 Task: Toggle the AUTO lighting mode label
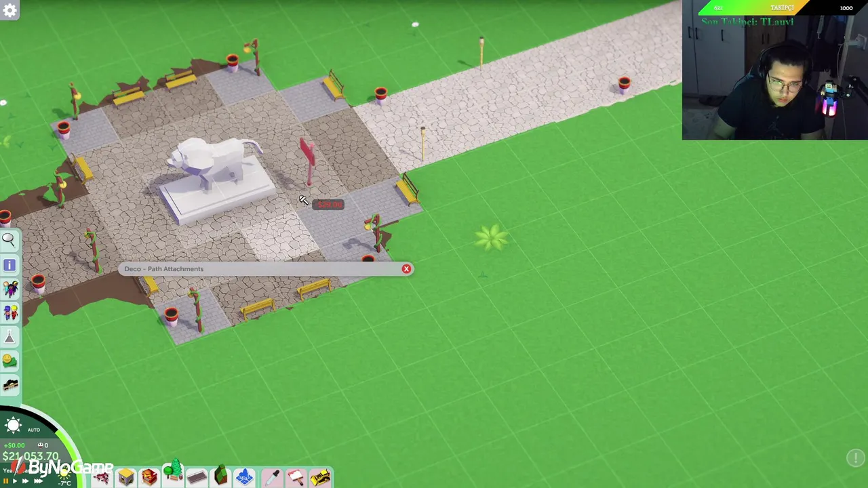point(34,430)
